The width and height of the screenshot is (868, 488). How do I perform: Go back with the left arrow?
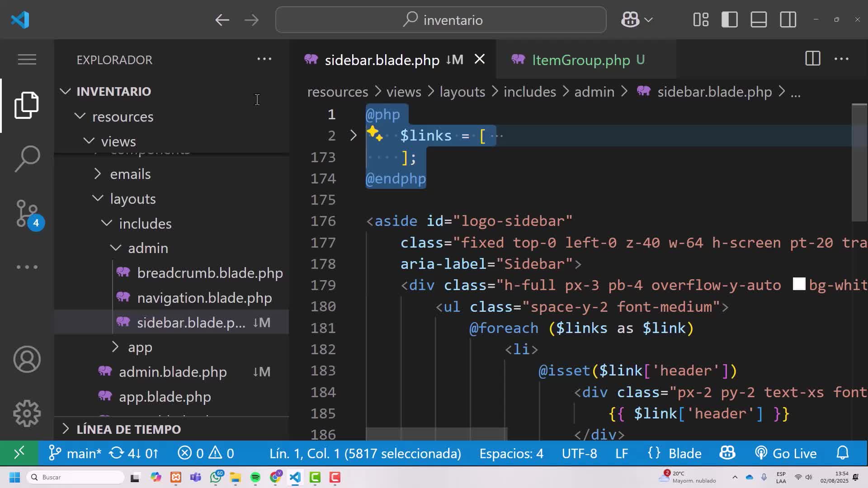(x=222, y=20)
